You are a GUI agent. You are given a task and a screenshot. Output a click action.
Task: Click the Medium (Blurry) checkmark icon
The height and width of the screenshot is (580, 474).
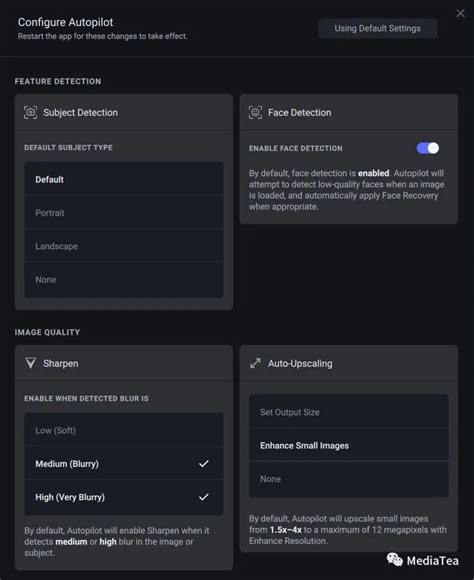tap(204, 463)
